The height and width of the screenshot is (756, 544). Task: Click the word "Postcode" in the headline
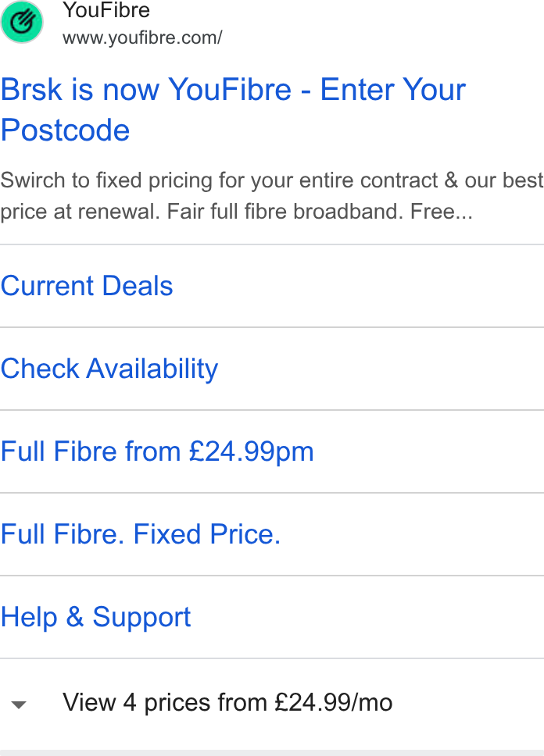65,130
